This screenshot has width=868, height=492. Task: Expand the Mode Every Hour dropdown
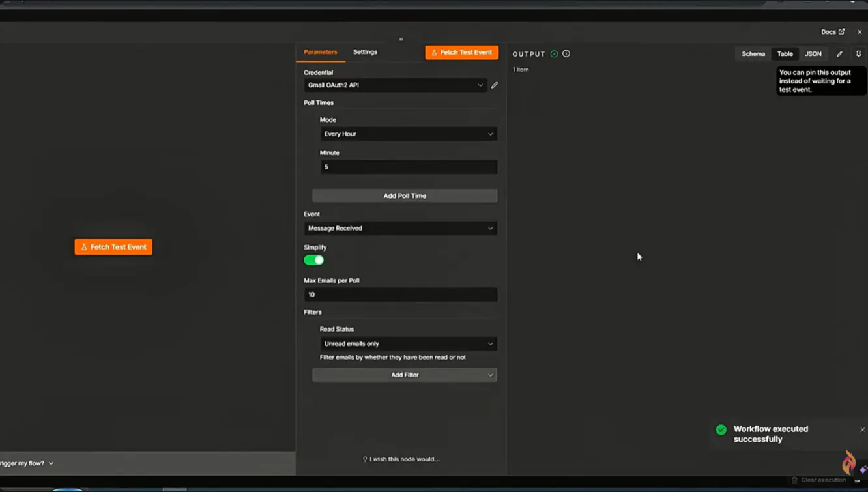tap(409, 134)
